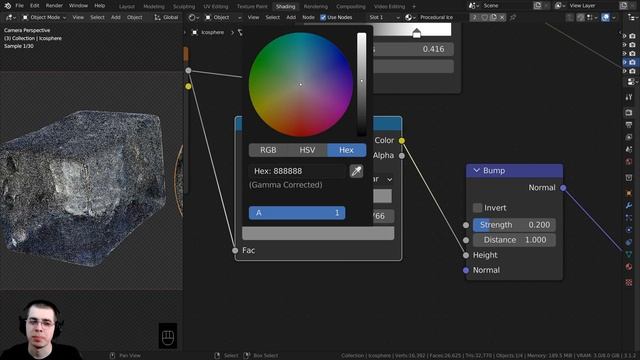Select HSV mode in color picker

pyautogui.click(x=307, y=150)
